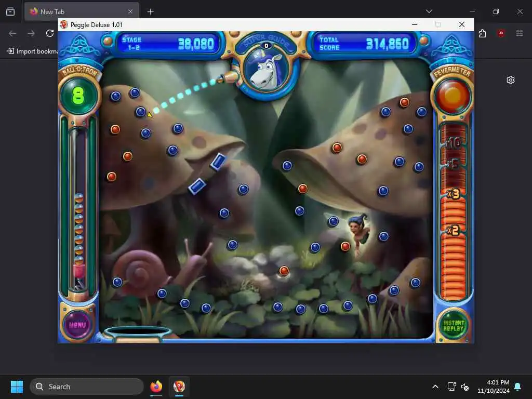Click the uBlock Origin extension icon
The height and width of the screenshot is (399, 532).
pos(501,33)
